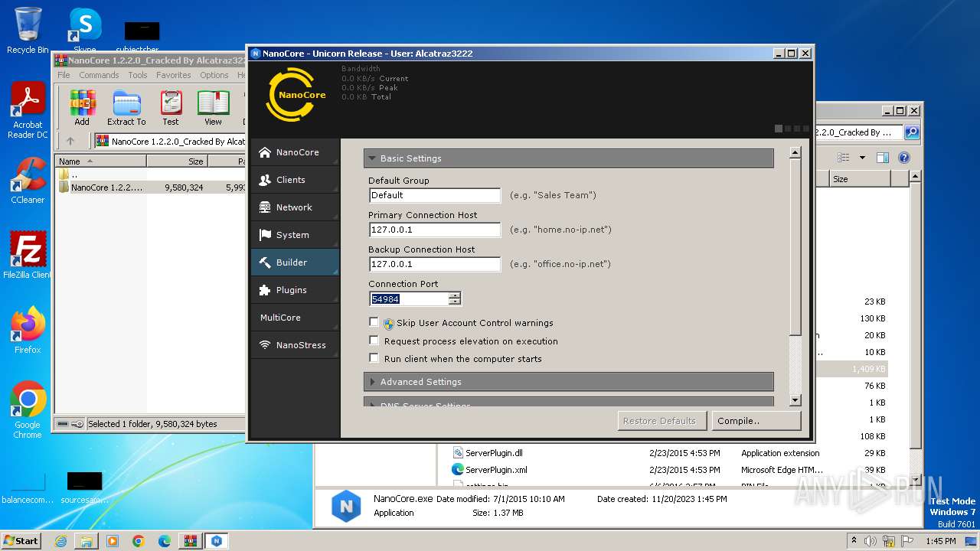
Task: Open the NanoCore home tab in the sidebar
Action: click(x=295, y=152)
